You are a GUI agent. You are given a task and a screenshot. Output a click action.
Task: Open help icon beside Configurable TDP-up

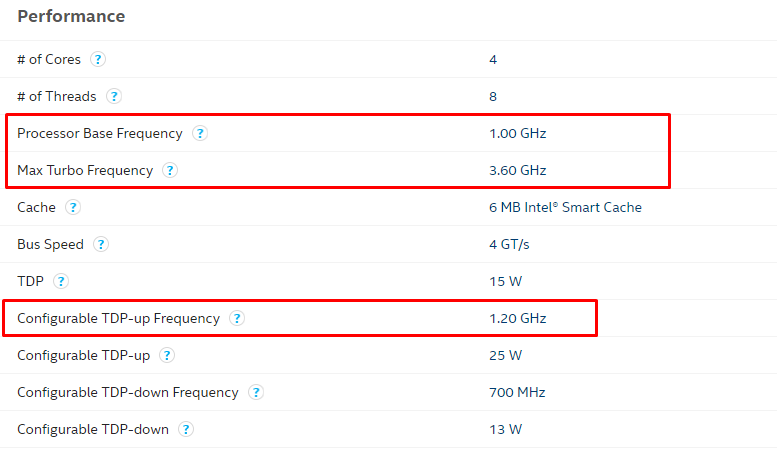pyautogui.click(x=167, y=355)
